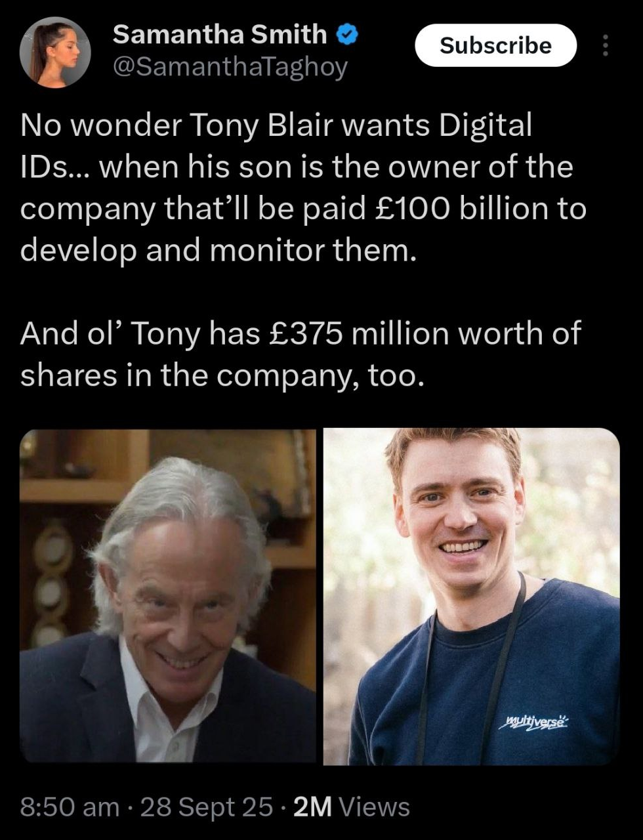This screenshot has height=840, width=643.
Task: Click "shares in the company, too" line
Action: [x=218, y=375]
